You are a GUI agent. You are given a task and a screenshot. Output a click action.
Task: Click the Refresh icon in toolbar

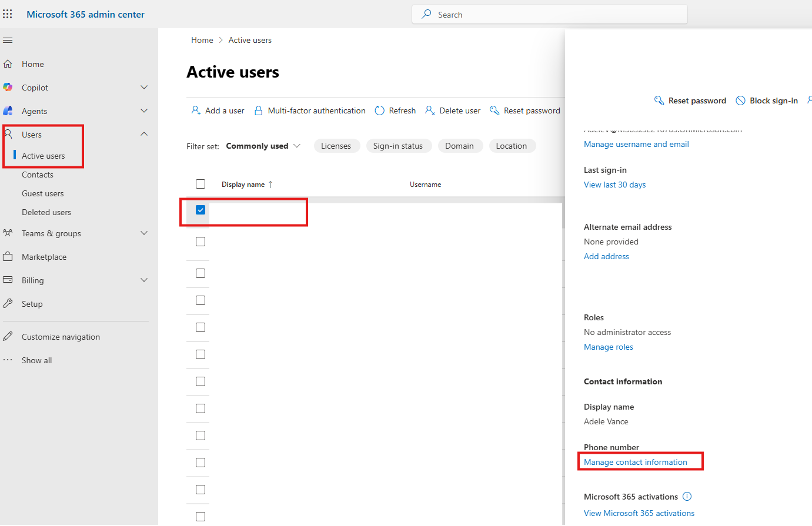pos(380,110)
